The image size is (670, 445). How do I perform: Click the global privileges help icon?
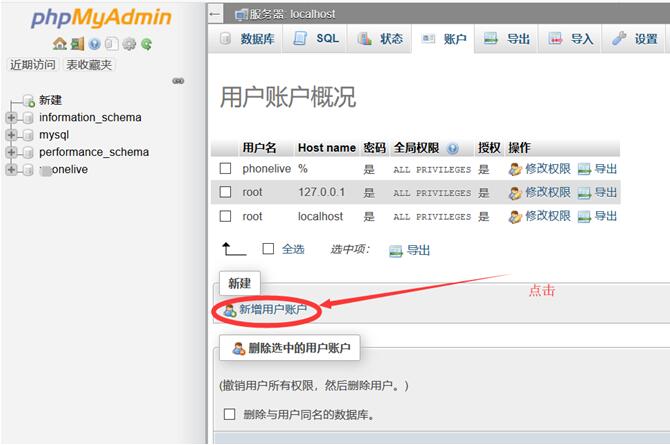453,148
